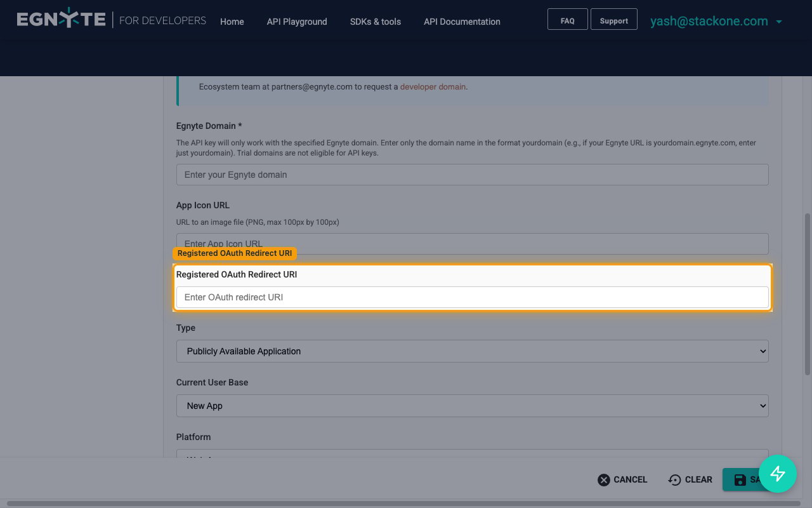Click the Egnyte for Developers logo
The width and height of the screenshot is (812, 508).
pyautogui.click(x=112, y=20)
